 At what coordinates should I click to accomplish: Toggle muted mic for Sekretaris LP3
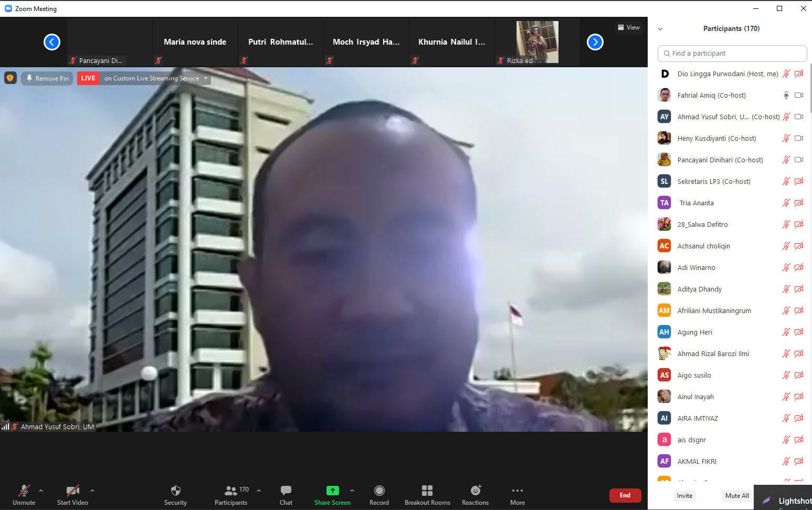point(786,181)
